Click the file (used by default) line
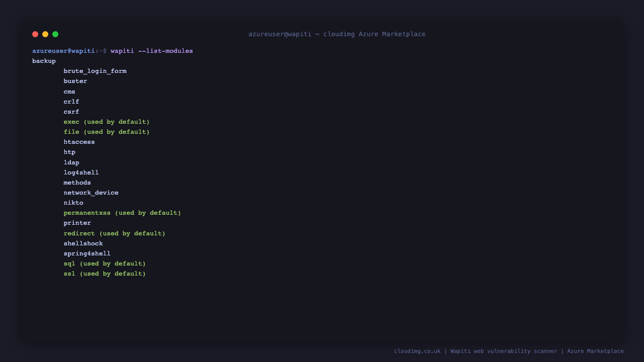The width and height of the screenshot is (644, 362). pos(107,132)
